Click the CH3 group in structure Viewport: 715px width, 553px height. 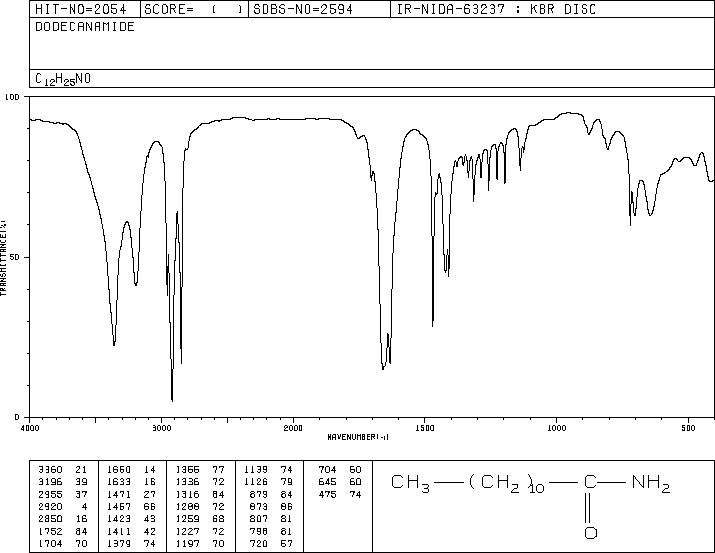[410, 483]
